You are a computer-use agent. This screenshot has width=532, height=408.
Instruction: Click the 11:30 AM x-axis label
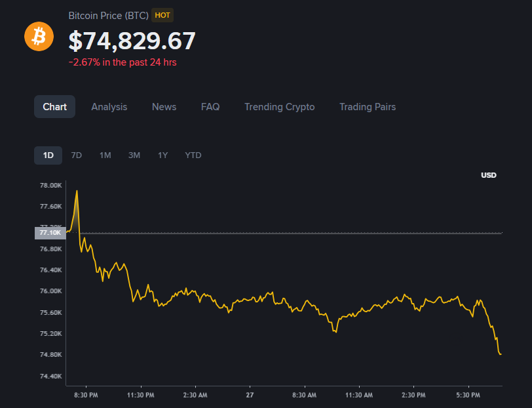point(359,395)
